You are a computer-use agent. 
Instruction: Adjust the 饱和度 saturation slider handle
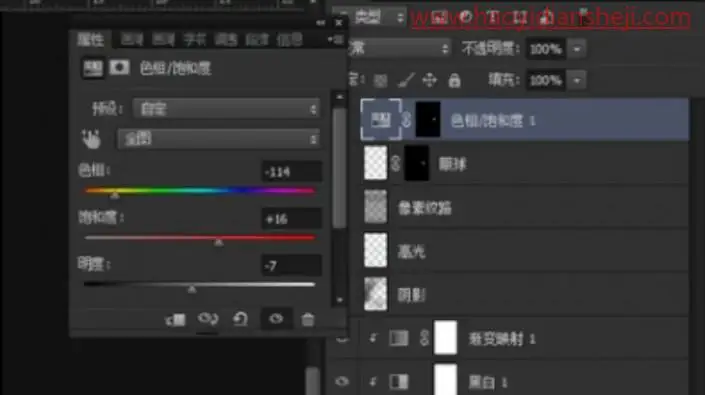(219, 242)
